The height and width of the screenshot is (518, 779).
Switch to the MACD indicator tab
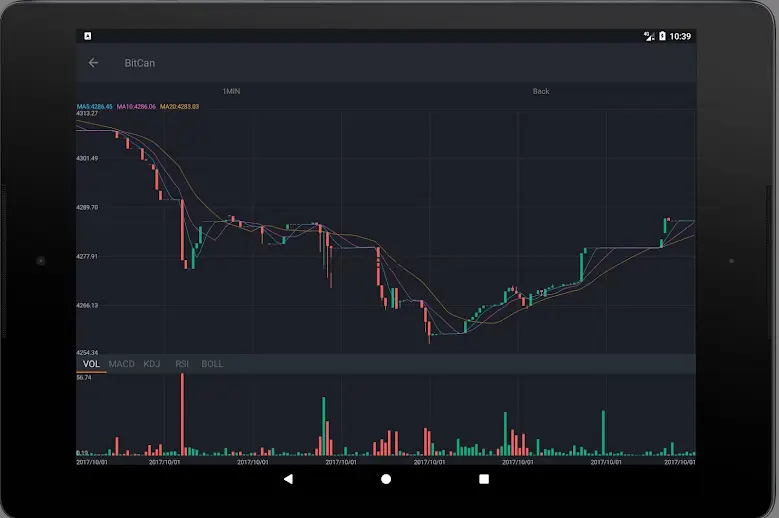(x=121, y=364)
